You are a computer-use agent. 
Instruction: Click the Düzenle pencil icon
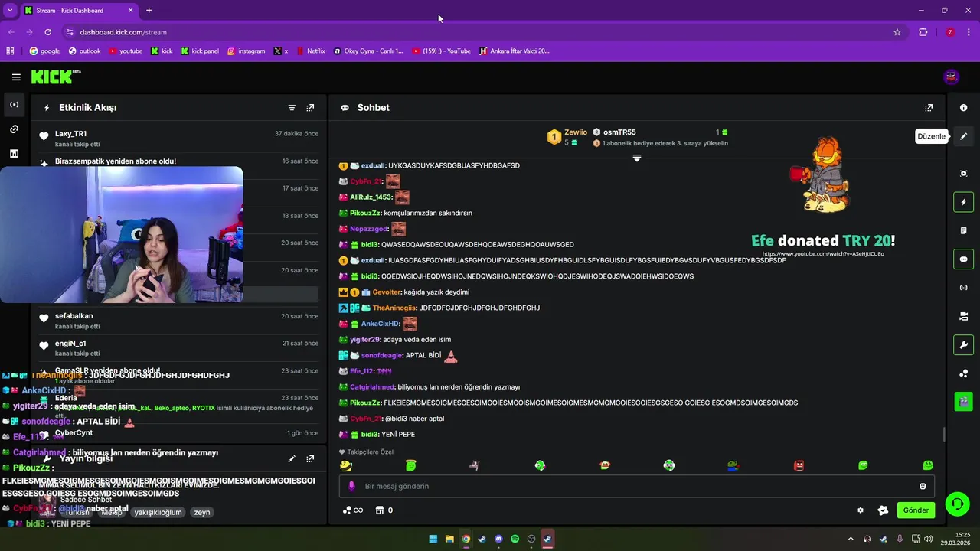[x=964, y=136]
